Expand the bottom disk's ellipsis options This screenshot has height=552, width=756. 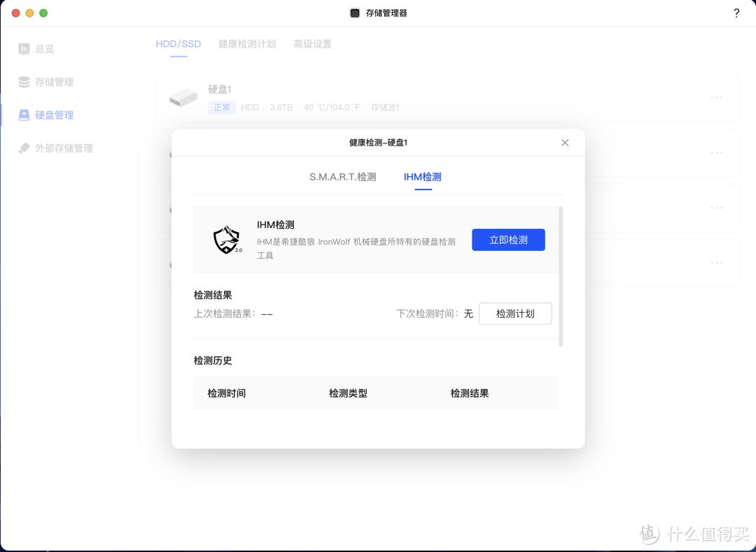716,262
